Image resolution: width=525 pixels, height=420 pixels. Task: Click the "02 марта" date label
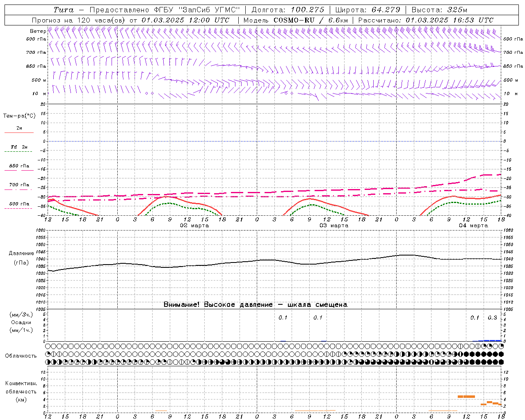pyautogui.click(x=194, y=226)
